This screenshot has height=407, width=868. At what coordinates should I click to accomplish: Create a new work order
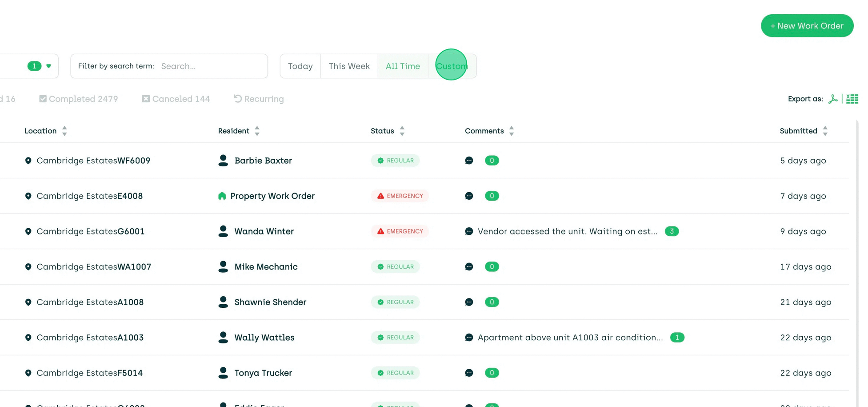[807, 25]
